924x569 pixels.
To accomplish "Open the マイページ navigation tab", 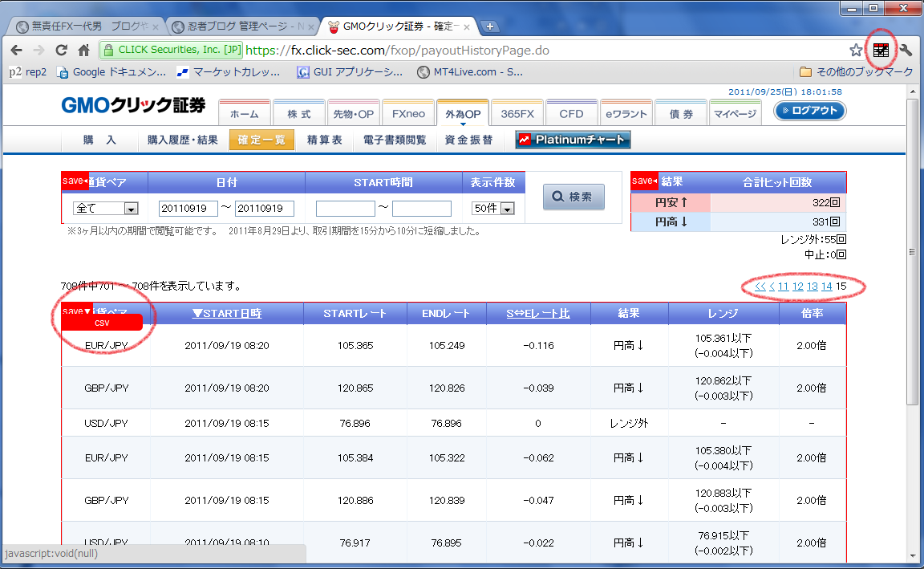I will [x=736, y=113].
